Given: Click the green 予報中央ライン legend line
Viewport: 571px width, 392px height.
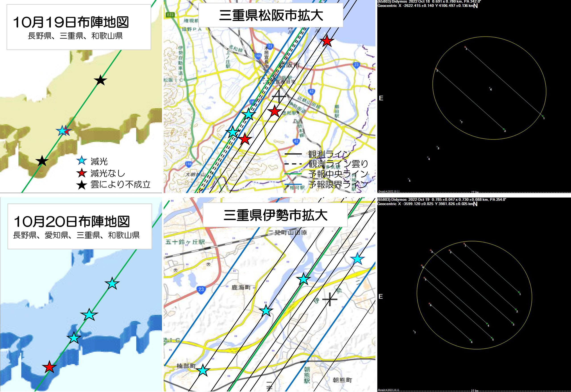Looking at the screenshot, I should click(293, 174).
